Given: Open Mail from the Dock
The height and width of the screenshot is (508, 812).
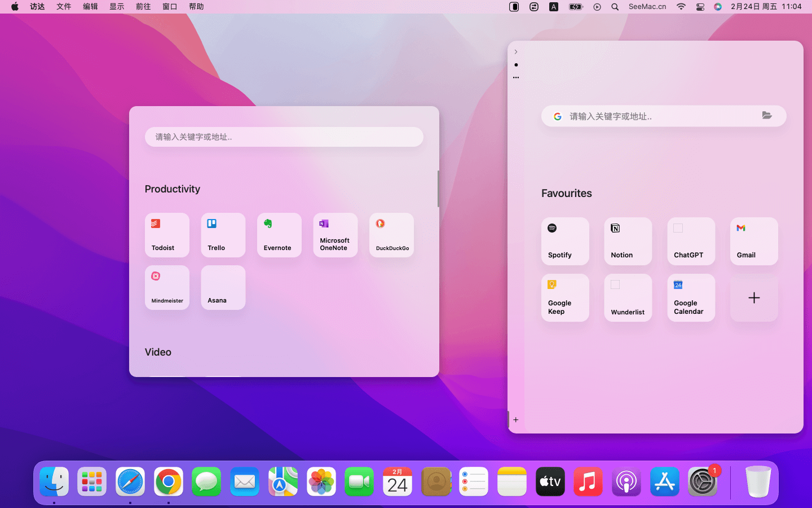Looking at the screenshot, I should [245, 482].
